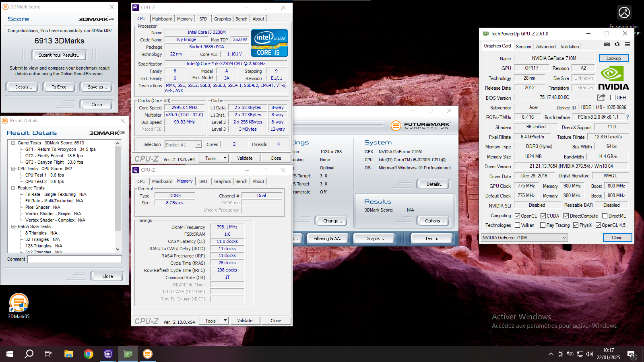The width and height of the screenshot is (644, 362).
Task: Open the Socket #1 selection dropdown
Action: click(184, 144)
